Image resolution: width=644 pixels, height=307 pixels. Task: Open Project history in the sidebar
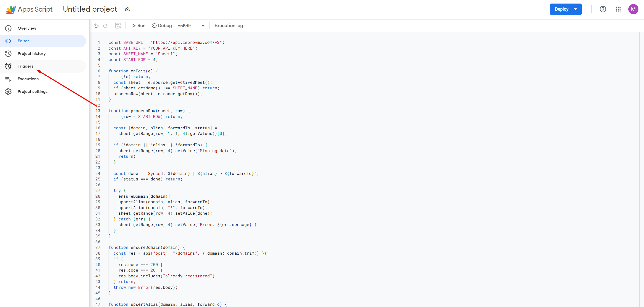[x=32, y=54]
